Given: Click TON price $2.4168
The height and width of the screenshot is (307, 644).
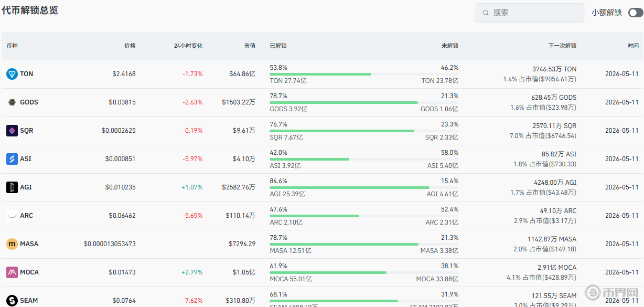Looking at the screenshot, I should click(x=124, y=74).
